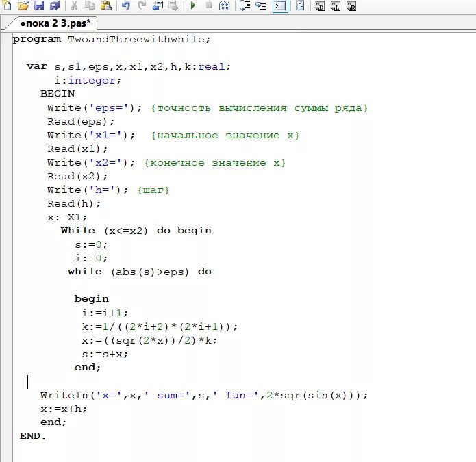Viewport: 476px width, 462px height.
Task: Undo the last edit
Action: (126, 5)
